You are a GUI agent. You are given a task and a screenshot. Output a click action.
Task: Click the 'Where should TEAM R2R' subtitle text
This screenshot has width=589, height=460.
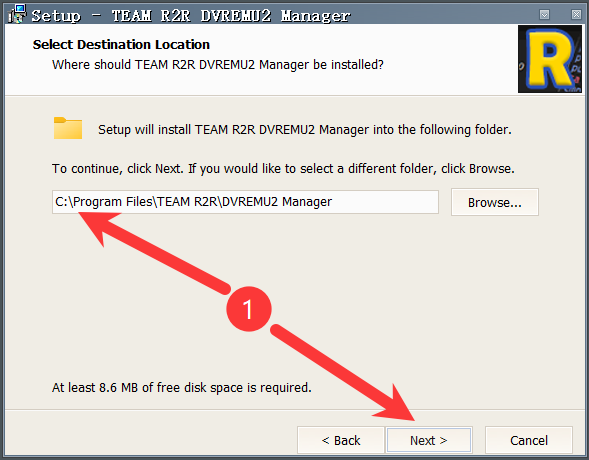(x=218, y=65)
